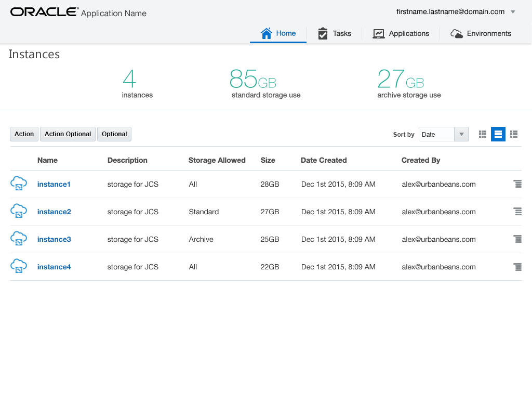
Task: Open the instance4 link
Action: click(x=54, y=267)
